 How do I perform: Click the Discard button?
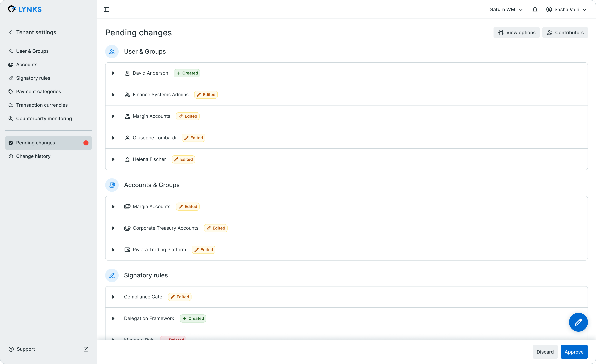[545, 352]
